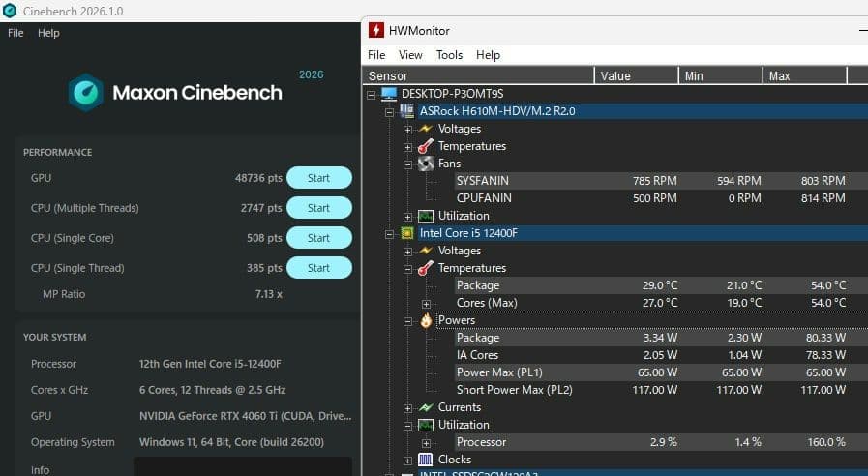Viewport: 868px width, 476px height.
Task: Click the motherboard Voltages lightning icon
Action: coord(425,129)
